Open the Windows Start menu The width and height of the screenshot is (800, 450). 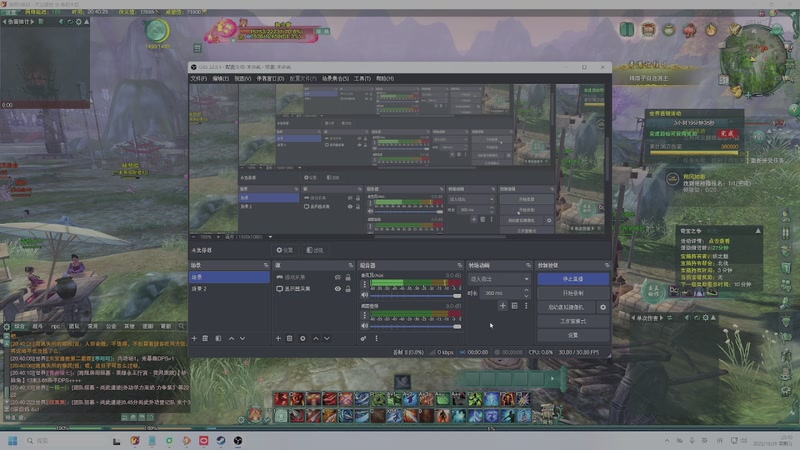click(13, 440)
